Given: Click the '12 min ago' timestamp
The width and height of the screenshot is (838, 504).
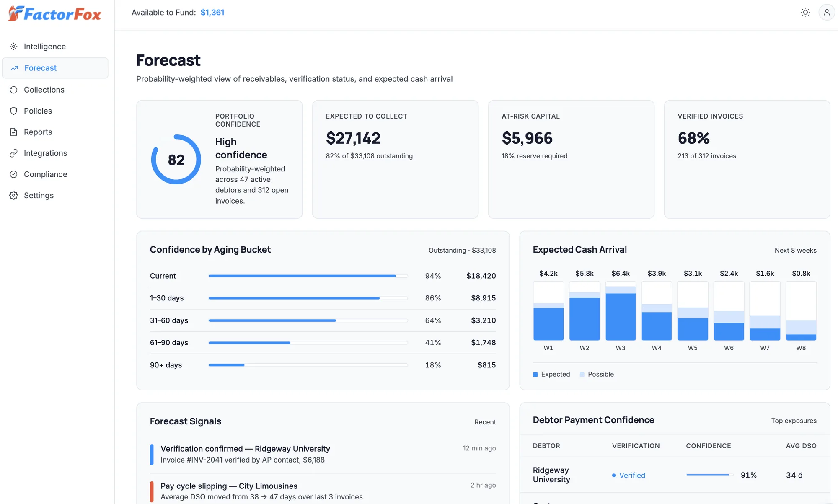Looking at the screenshot, I should click(479, 448).
